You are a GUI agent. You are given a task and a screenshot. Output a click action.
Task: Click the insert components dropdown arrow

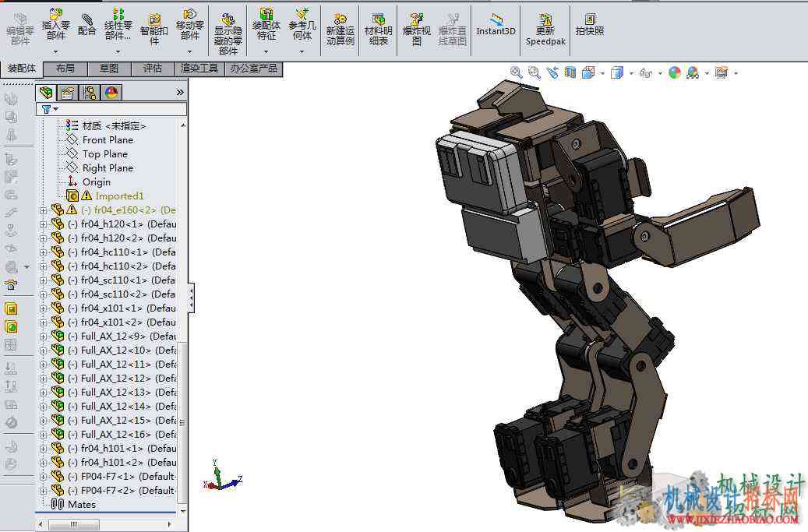[55, 51]
